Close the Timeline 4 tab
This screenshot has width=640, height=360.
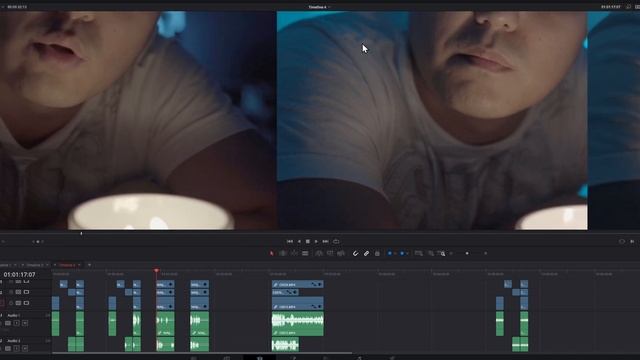55,265
